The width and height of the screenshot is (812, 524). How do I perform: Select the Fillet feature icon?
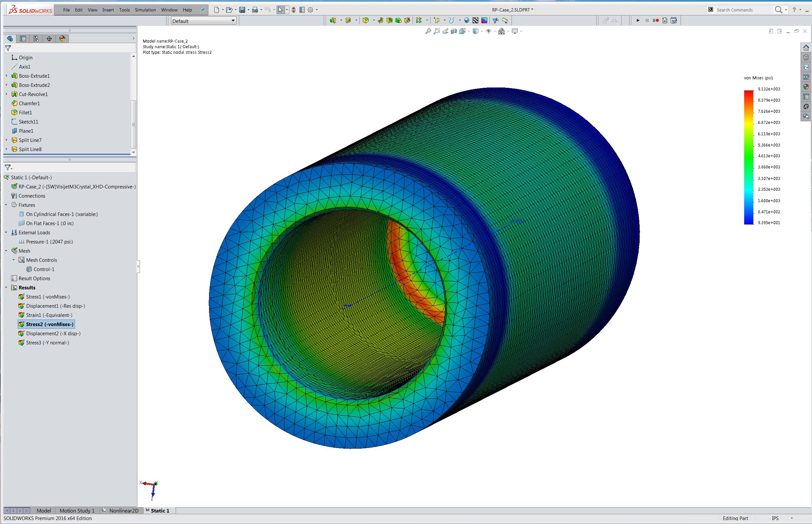pos(366,20)
